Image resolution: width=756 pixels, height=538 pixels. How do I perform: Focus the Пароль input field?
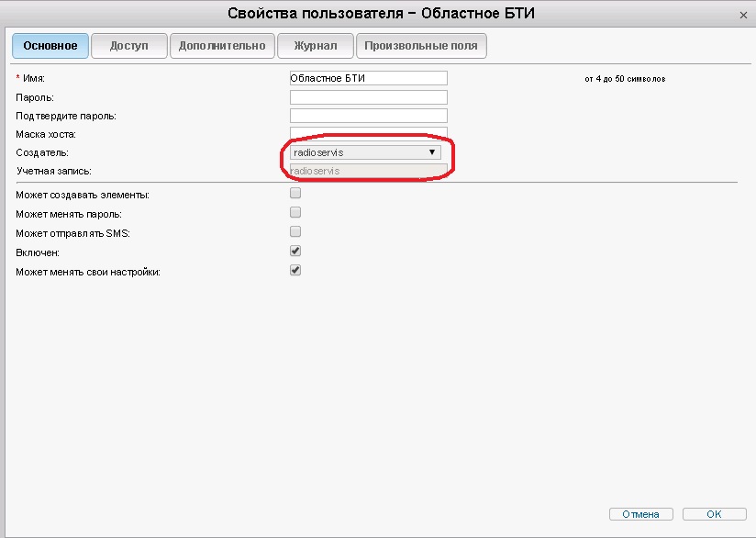(x=367, y=97)
